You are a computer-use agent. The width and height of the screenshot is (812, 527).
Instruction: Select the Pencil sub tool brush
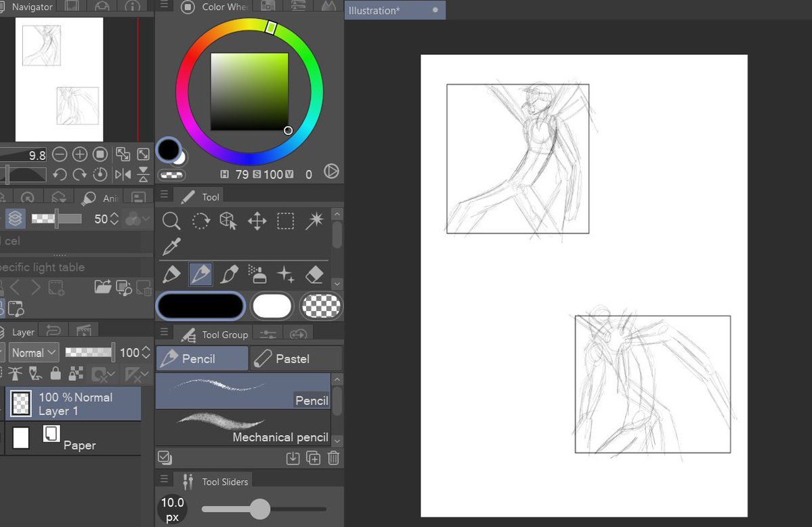(x=243, y=392)
